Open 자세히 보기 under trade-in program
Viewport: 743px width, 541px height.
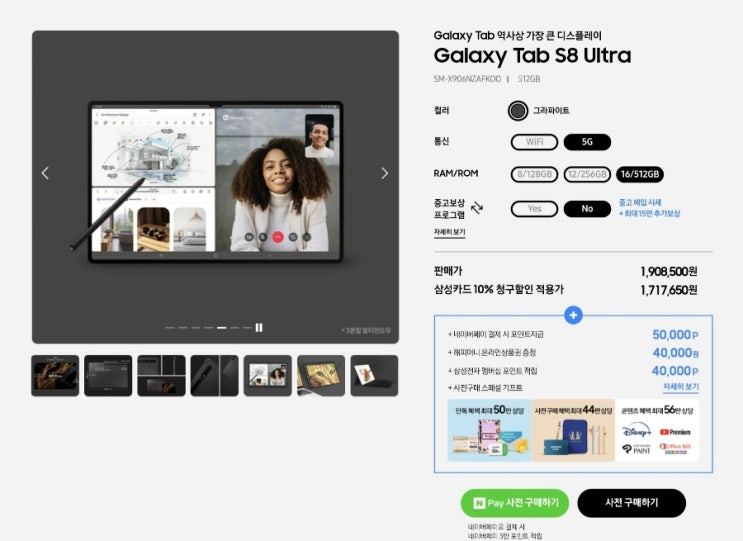[449, 232]
